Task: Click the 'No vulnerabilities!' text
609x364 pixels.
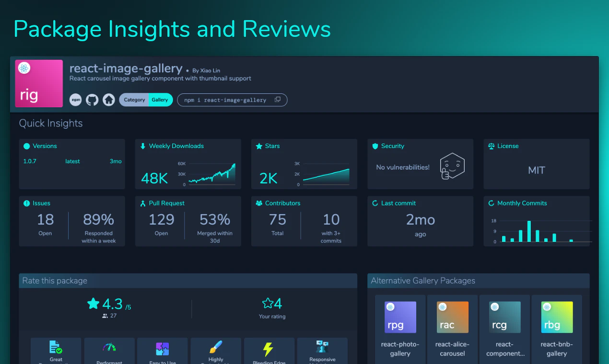Action: click(x=403, y=167)
